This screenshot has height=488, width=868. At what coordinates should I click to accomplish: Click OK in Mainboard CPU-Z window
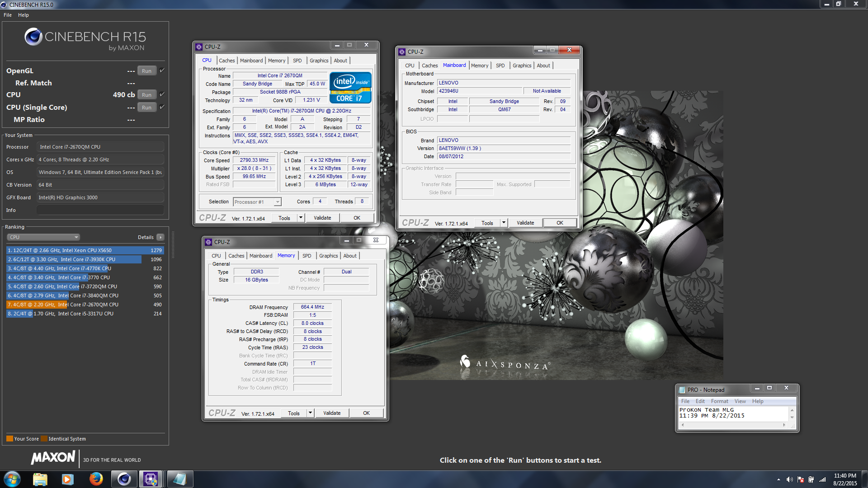tap(560, 223)
